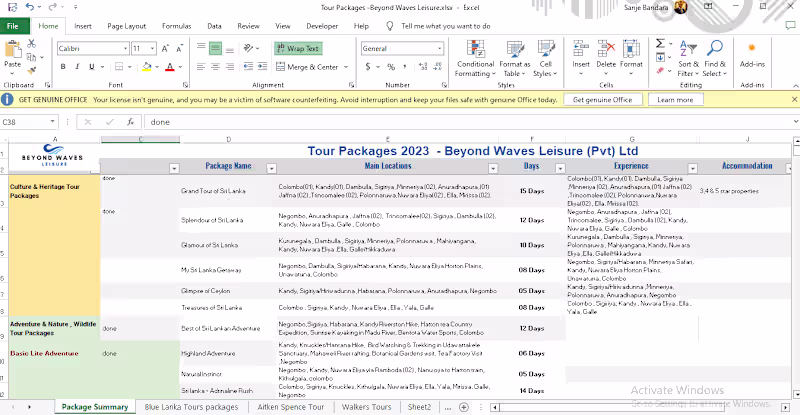Click the Comma Style icon
This screenshot has width=800, height=415.
(405, 67)
